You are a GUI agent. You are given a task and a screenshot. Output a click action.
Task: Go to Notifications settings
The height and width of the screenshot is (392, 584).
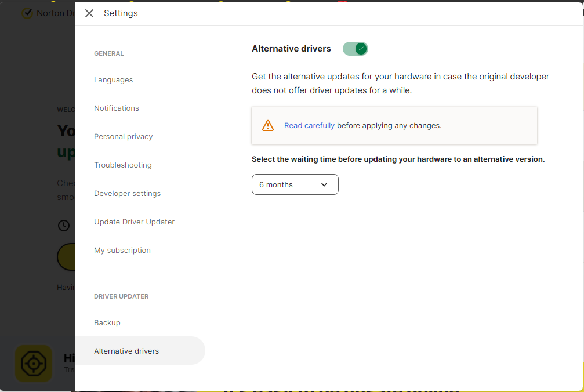(x=117, y=108)
